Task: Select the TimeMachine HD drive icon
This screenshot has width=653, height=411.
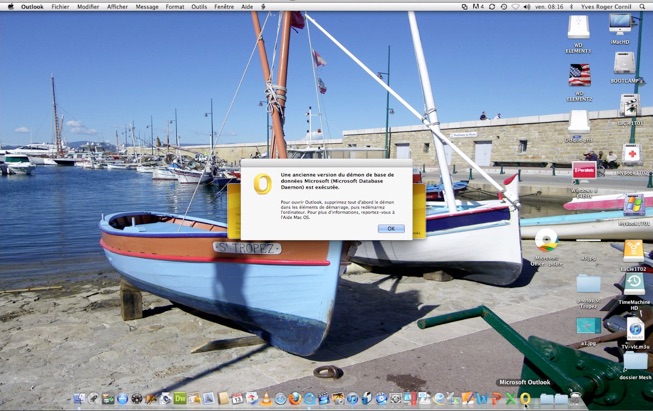Action: (x=634, y=284)
